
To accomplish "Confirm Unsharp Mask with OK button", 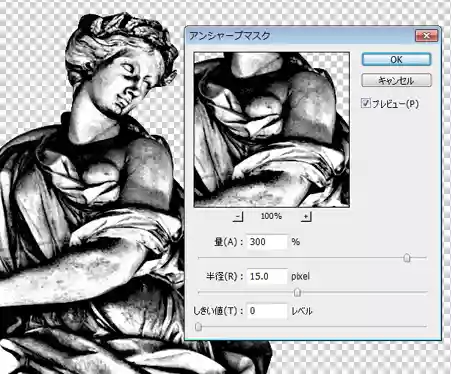I will (396, 60).
